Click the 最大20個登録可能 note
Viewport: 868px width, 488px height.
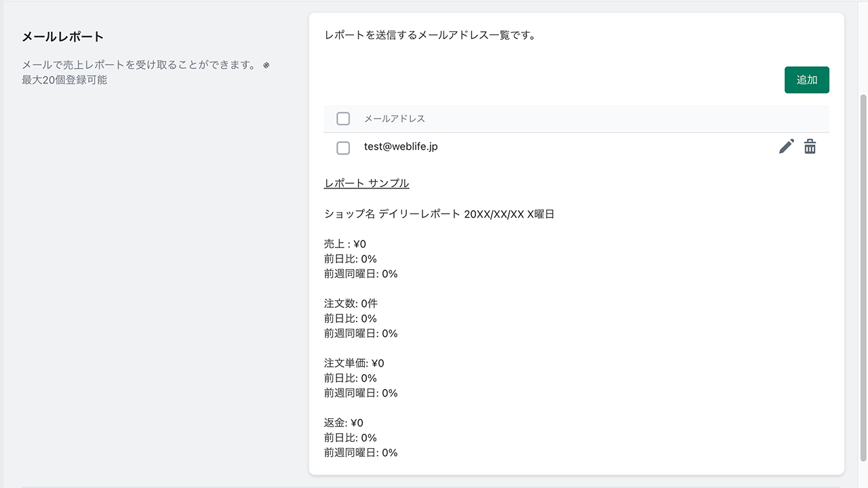click(64, 80)
